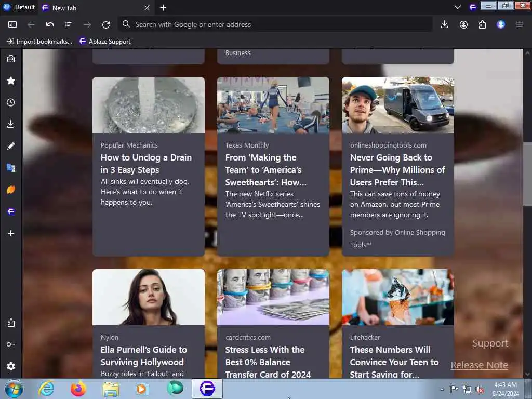Open the hamburger application menu
Screen dimensions: 532x399
[x=520, y=24]
